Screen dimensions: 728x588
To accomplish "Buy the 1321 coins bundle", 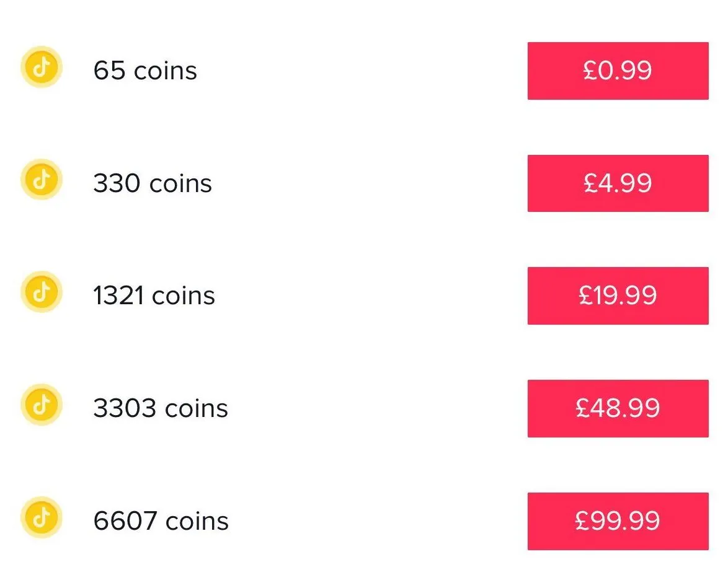I will point(618,296).
